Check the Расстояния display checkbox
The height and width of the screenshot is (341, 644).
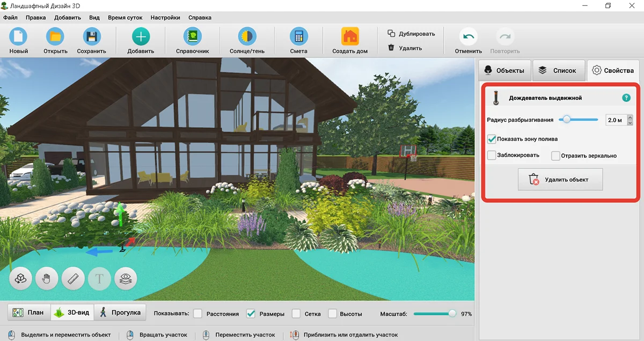click(198, 314)
